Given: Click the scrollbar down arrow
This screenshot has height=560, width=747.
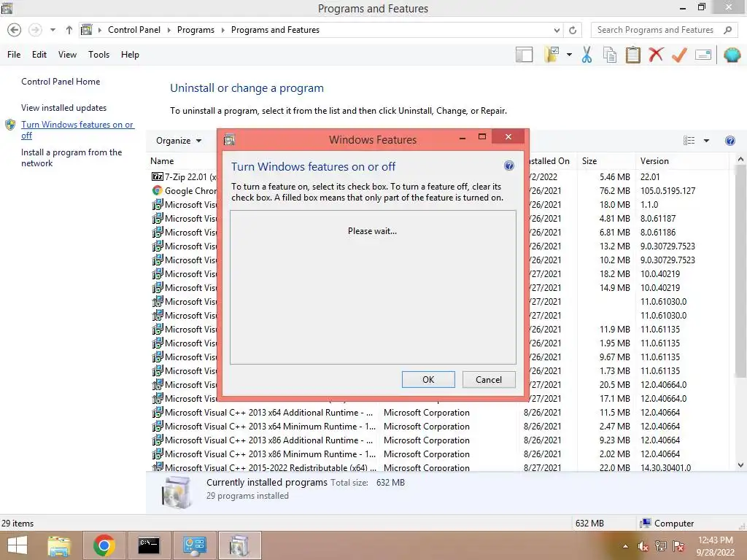Looking at the screenshot, I should coord(740,465).
